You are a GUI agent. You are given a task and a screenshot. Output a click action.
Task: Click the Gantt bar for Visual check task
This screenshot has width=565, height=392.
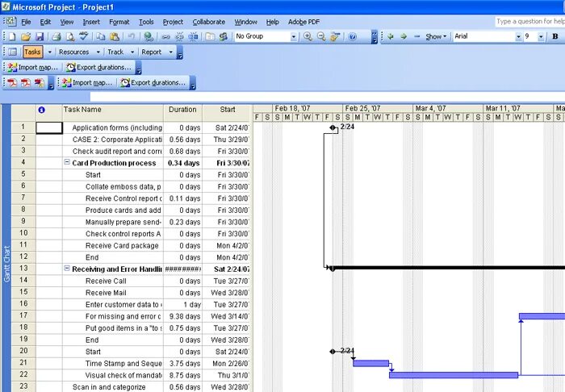point(454,375)
